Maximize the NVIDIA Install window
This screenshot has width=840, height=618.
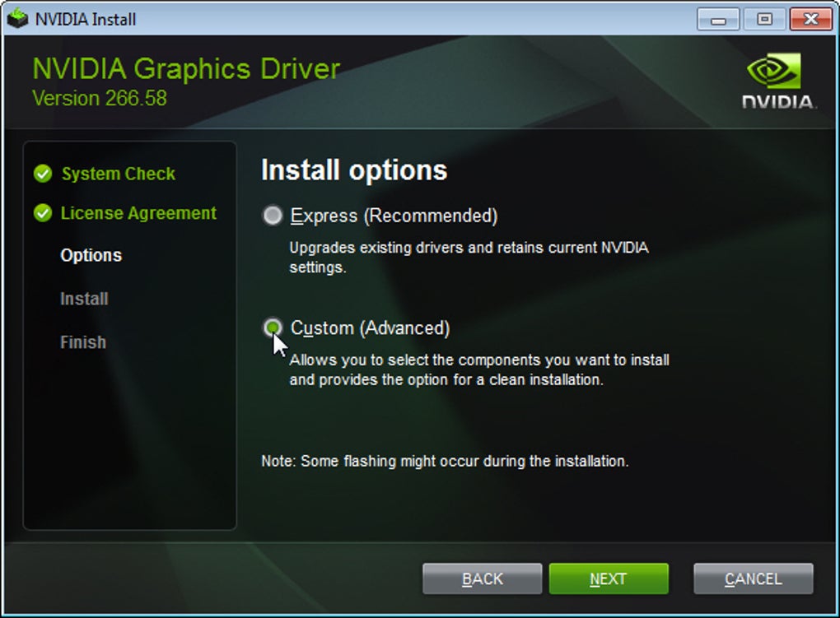tap(764, 19)
